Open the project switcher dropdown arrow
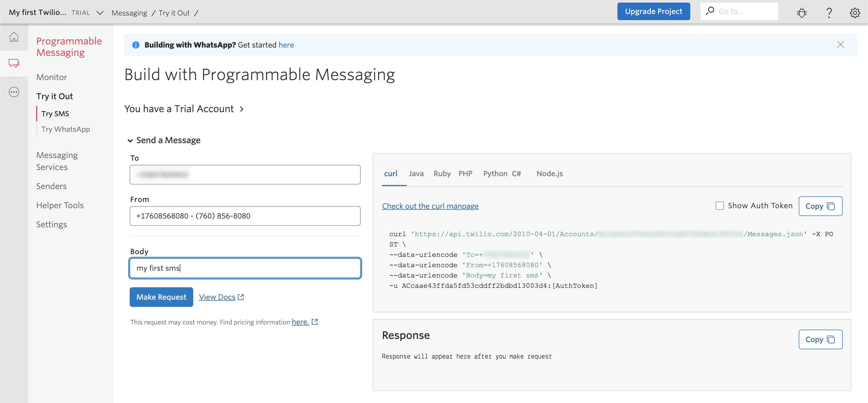The width and height of the screenshot is (868, 403). [100, 13]
